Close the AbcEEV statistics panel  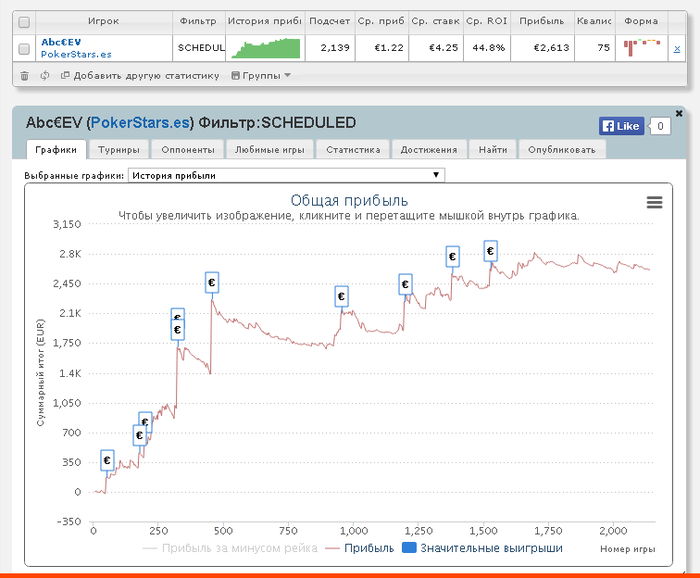[x=679, y=113]
